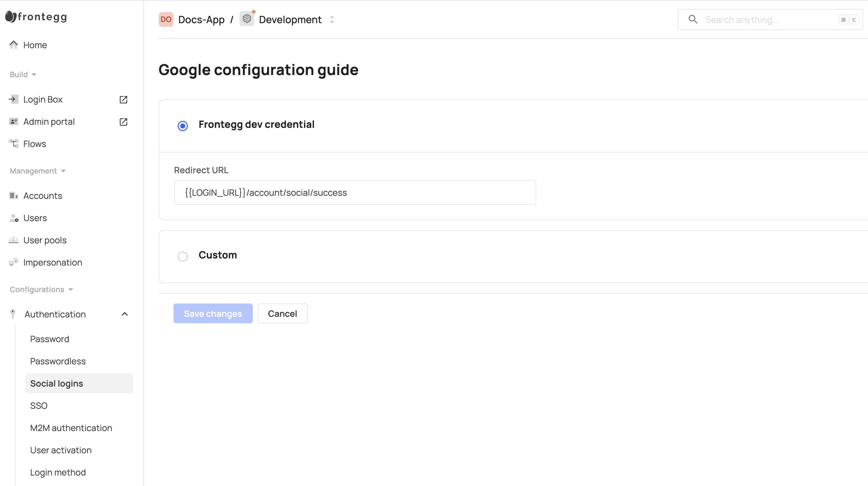Screen dimensions: 868x486
Task: Click the Cancel button
Action: click(x=282, y=313)
